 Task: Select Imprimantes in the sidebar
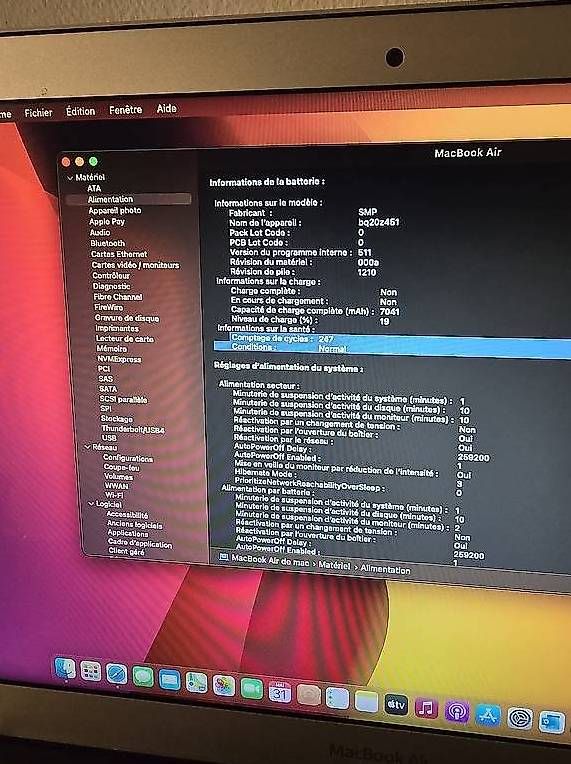pyautogui.click(x=117, y=328)
